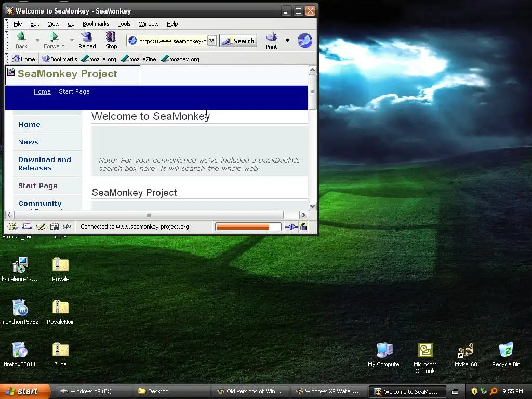Click the security padlock icon
532x399 pixels.
[x=303, y=227]
